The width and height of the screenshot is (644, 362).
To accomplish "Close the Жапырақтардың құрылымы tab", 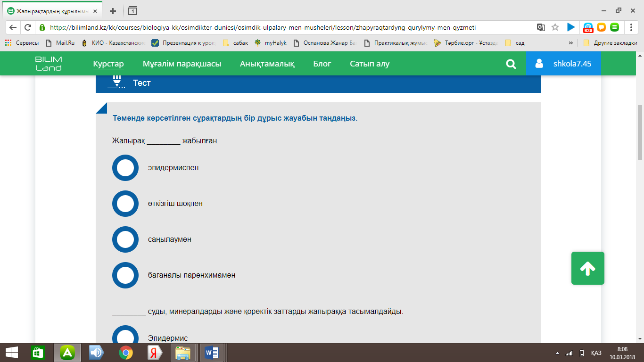I will [95, 11].
